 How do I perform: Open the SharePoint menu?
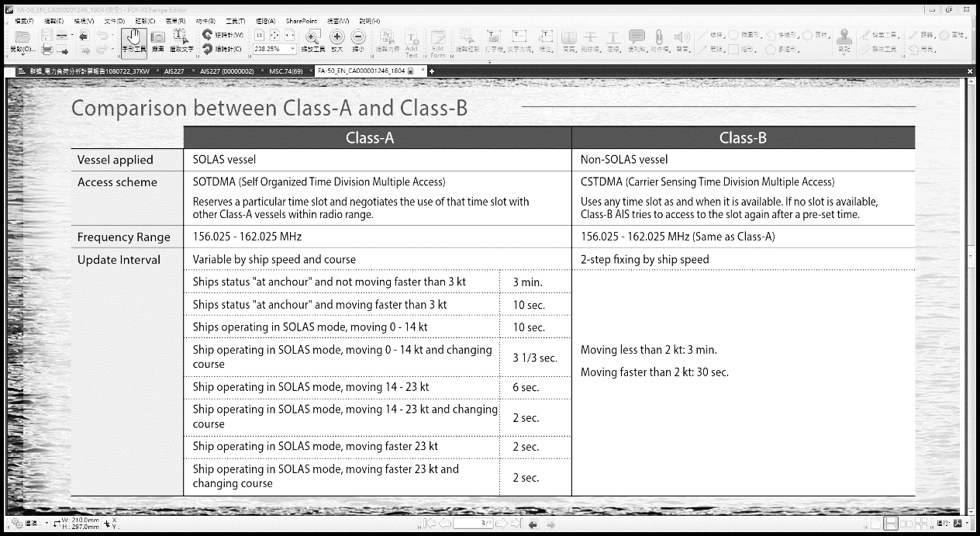coord(299,21)
